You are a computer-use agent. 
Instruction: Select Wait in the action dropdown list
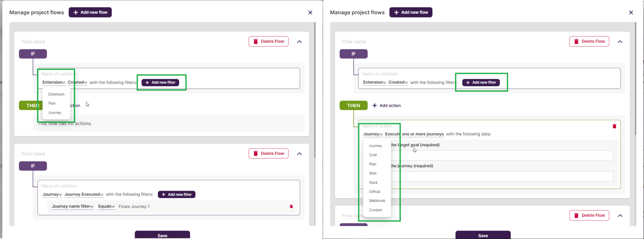point(373,173)
